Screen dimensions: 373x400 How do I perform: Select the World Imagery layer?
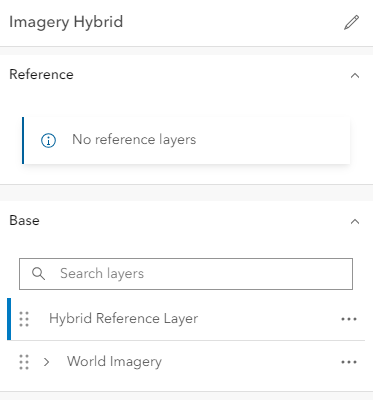click(114, 362)
